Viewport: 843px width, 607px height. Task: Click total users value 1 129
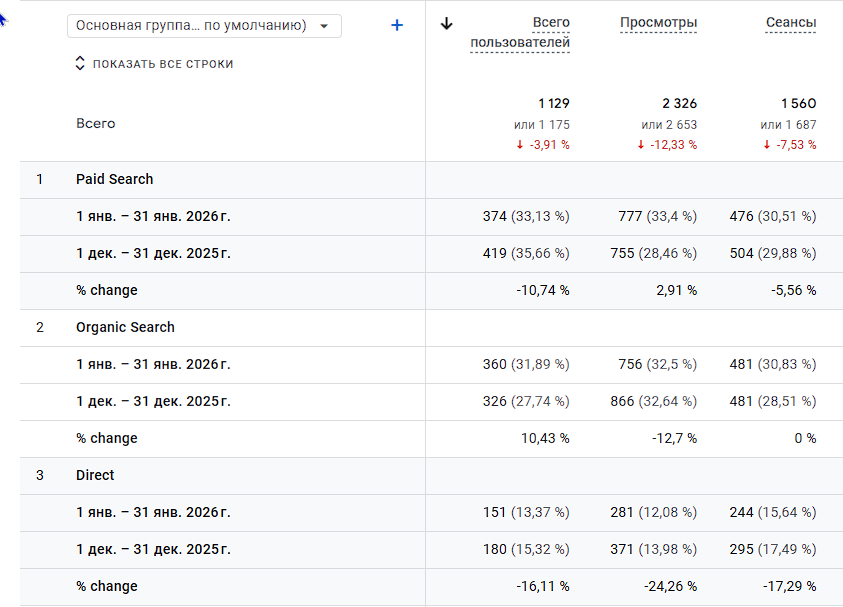point(553,104)
